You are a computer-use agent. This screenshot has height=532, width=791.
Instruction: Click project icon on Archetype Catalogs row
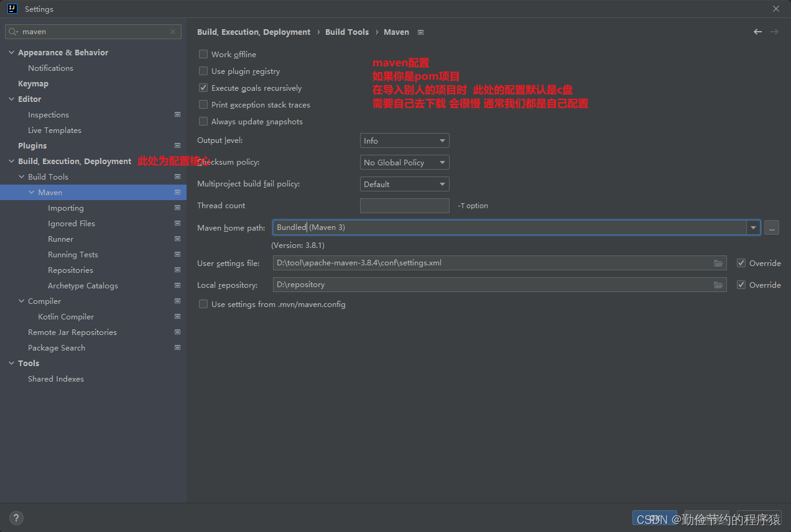coord(177,285)
